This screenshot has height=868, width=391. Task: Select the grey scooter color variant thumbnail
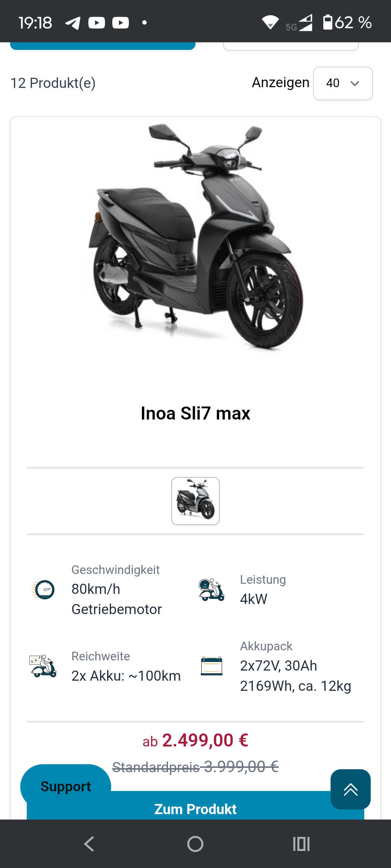pyautogui.click(x=195, y=501)
